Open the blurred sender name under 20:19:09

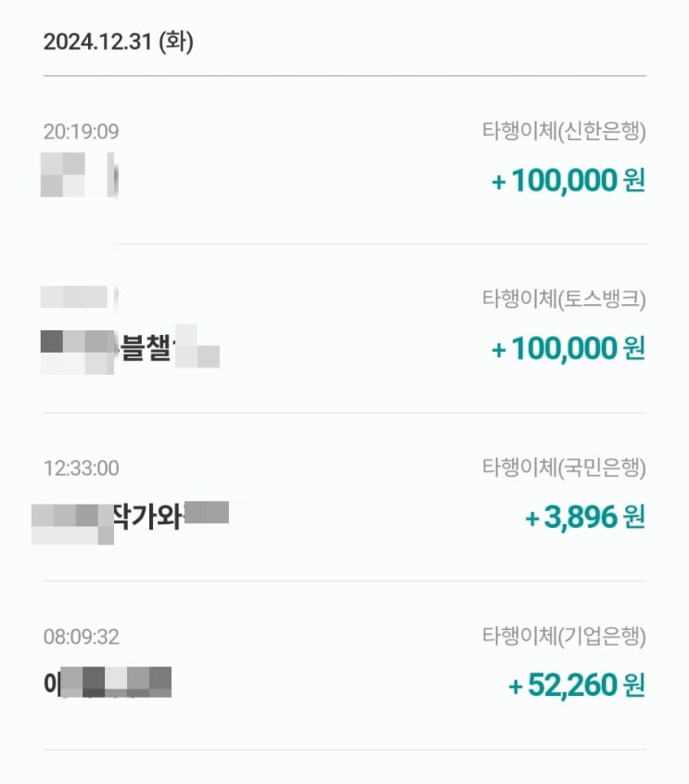coord(78,176)
